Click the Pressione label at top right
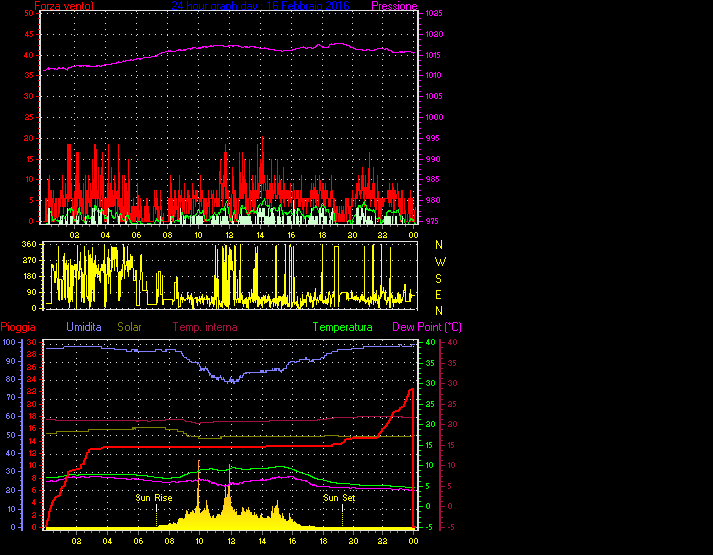This screenshot has height=555, width=713. tap(394, 6)
